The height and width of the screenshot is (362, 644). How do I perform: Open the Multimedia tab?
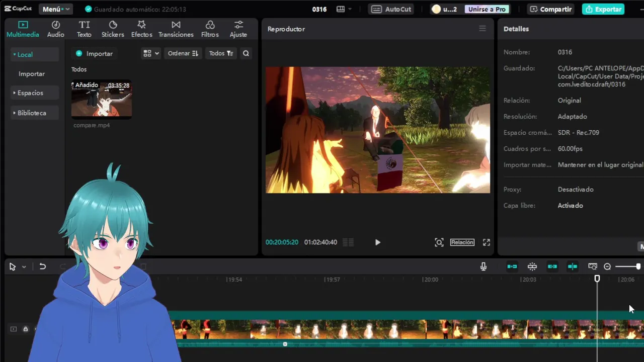click(23, 29)
